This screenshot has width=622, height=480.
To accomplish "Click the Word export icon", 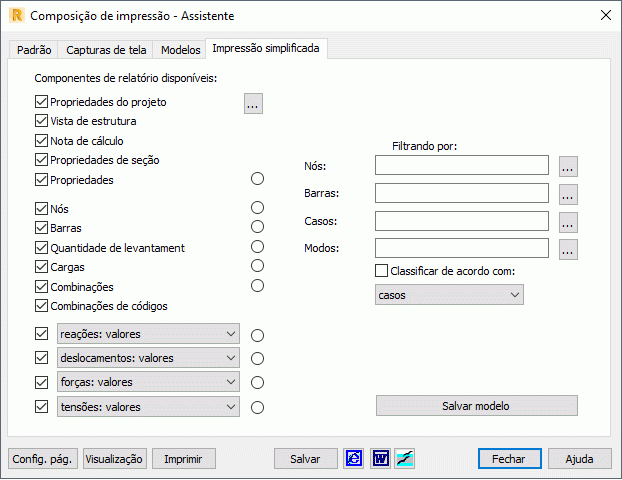I will pyautogui.click(x=380, y=459).
